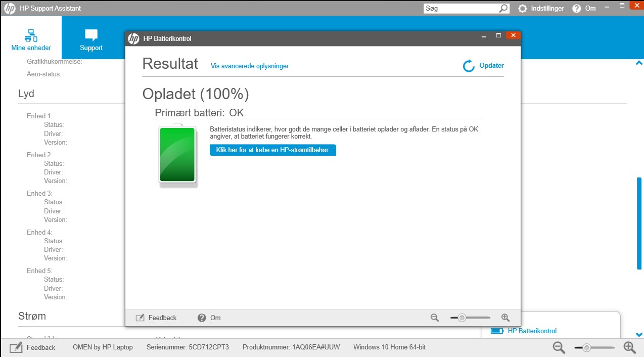Maximize the HP Batterikontrol dialog

coord(499,35)
